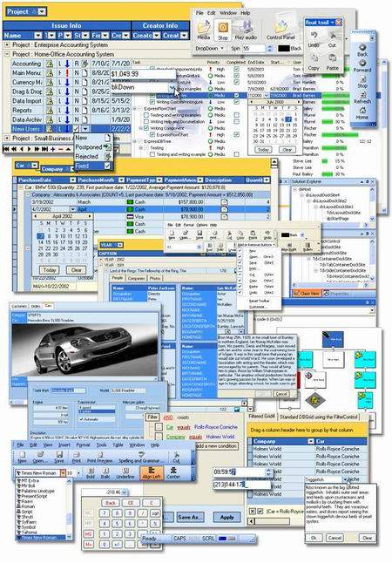Toggle the Company filter row checkbox

coord(159,437)
